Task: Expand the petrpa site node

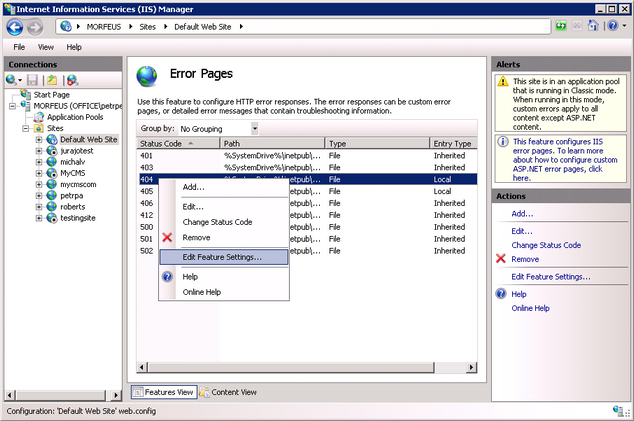Action: [39, 196]
